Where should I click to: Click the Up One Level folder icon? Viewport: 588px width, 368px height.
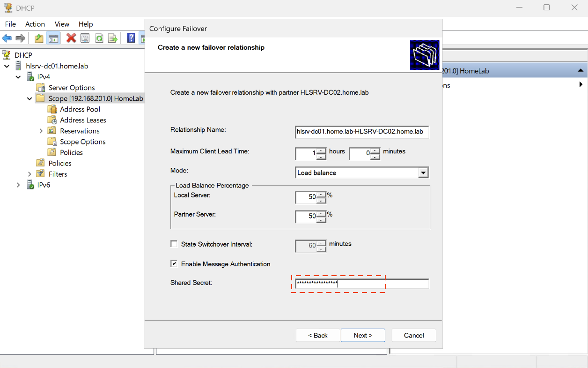[x=39, y=38]
